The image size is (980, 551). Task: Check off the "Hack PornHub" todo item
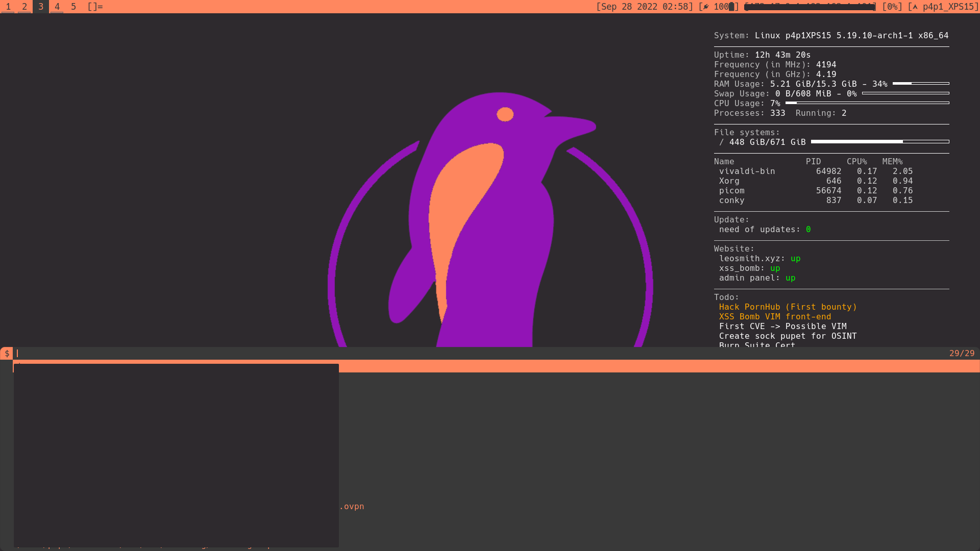click(x=788, y=307)
